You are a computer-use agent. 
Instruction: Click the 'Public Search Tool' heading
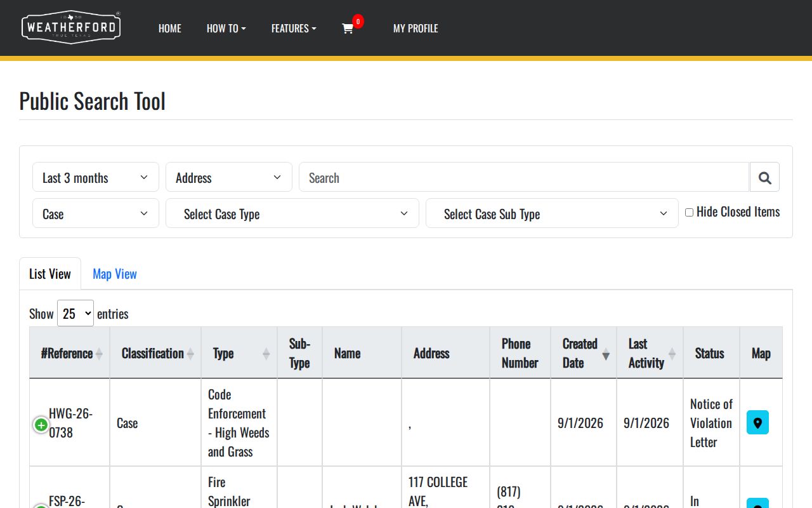92,102
